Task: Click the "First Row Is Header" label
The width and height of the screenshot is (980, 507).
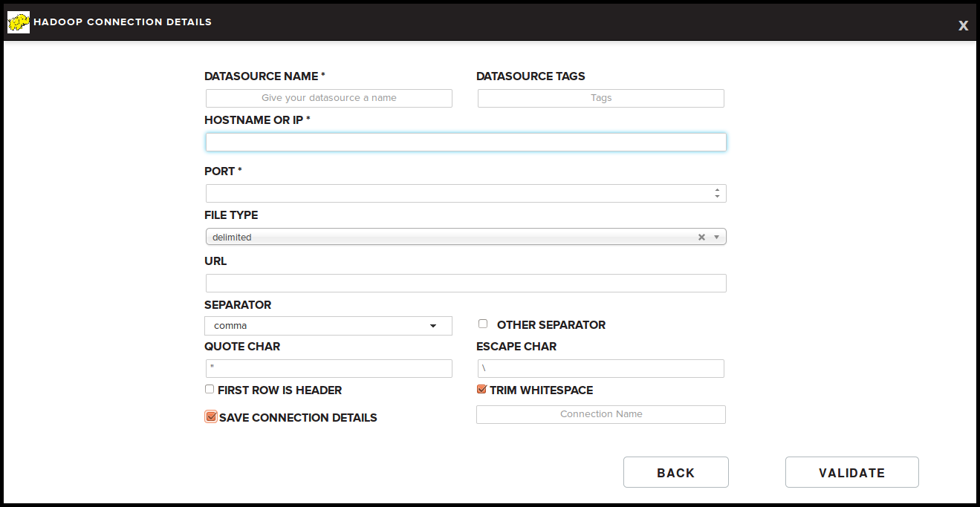Action: (x=280, y=390)
